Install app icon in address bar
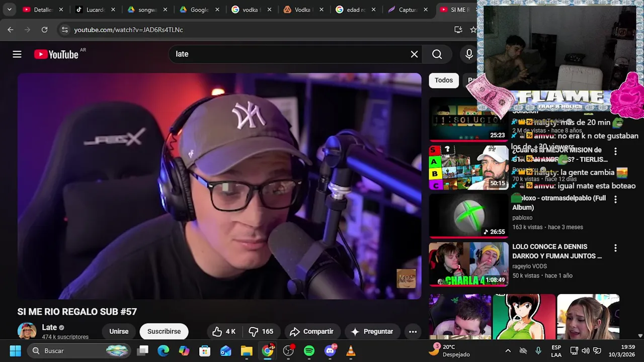This screenshot has width=644, height=362. point(458,30)
